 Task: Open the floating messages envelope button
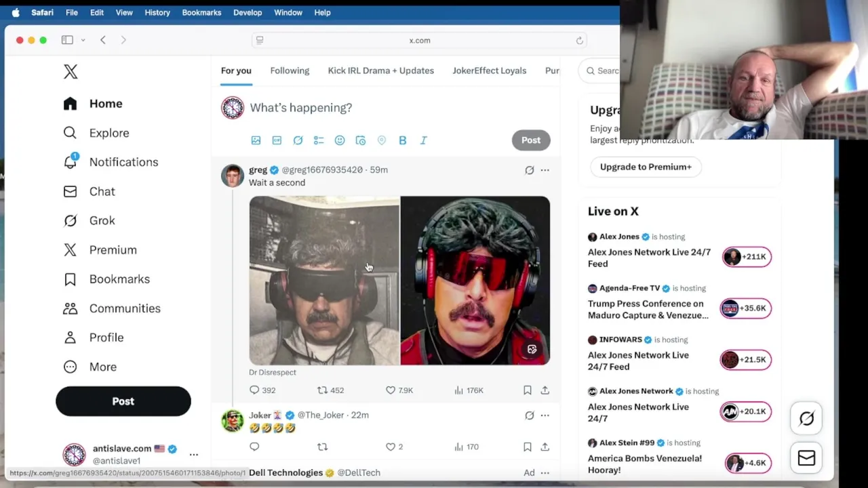806,458
